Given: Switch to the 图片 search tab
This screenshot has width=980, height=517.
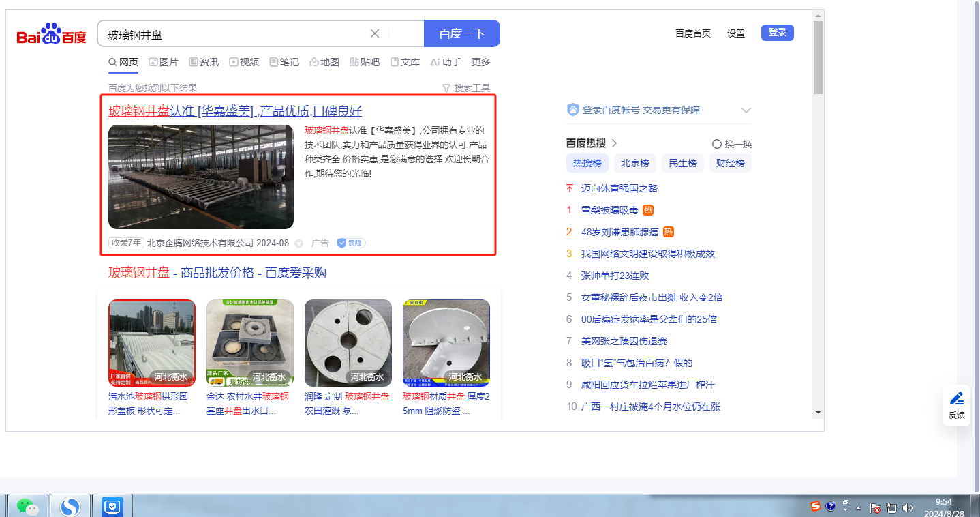Looking at the screenshot, I should (x=164, y=62).
